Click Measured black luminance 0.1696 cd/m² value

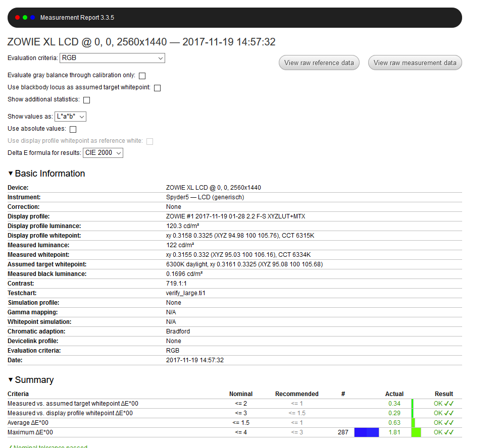[184, 274]
